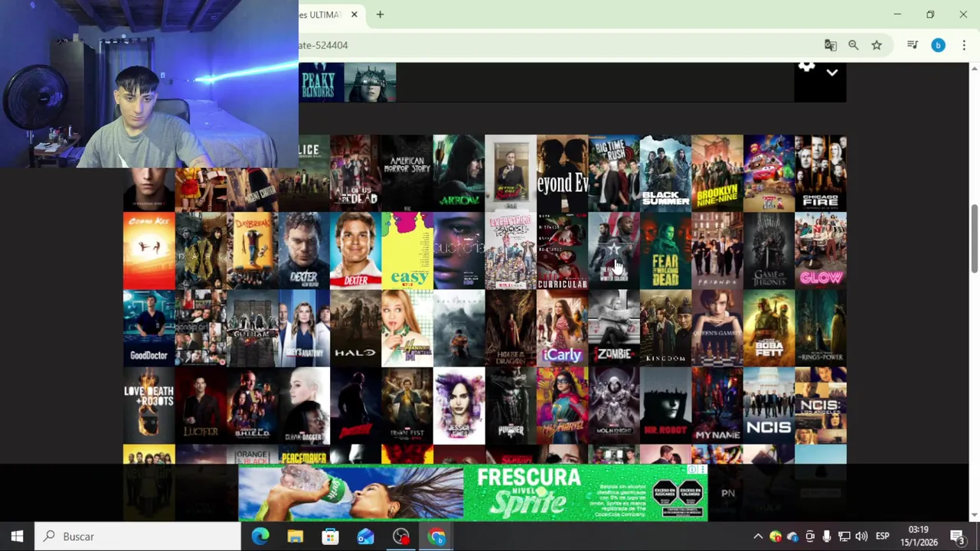Select the NCIS Los Angeles poster
This screenshot has width=980, height=551.
[x=821, y=406]
